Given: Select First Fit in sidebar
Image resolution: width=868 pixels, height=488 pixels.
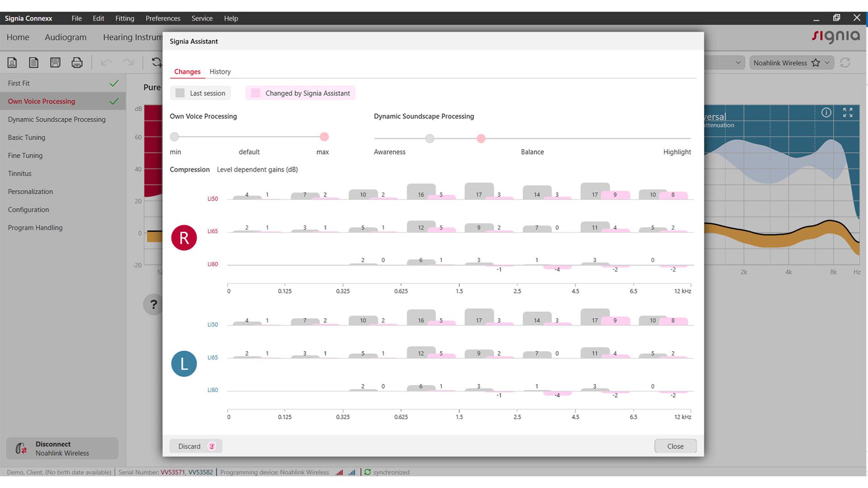Looking at the screenshot, I should 63,83.
